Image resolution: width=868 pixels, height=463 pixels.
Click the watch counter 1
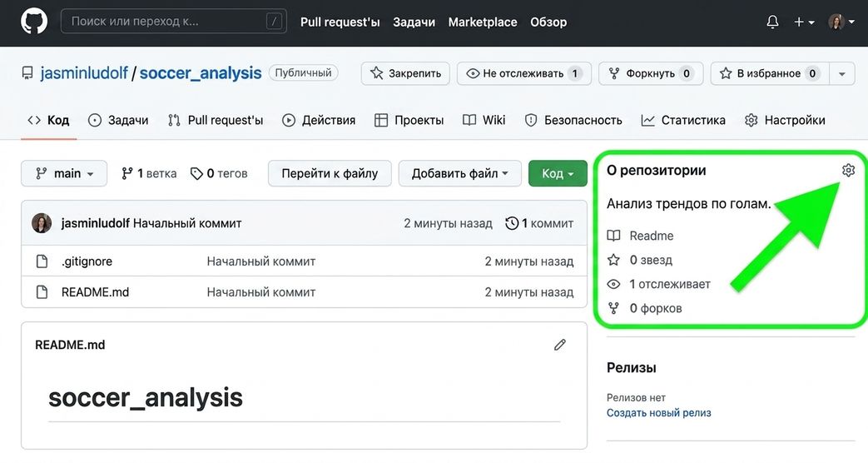(x=574, y=73)
